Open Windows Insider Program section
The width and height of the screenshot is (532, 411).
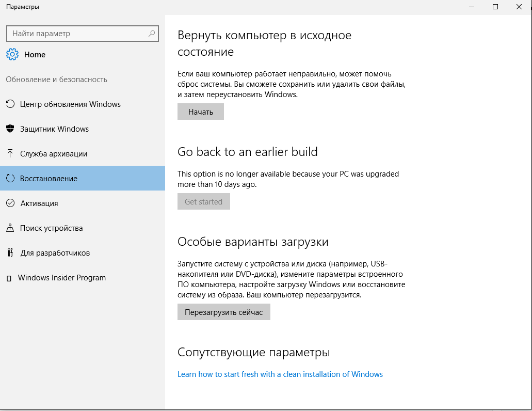click(x=83, y=277)
